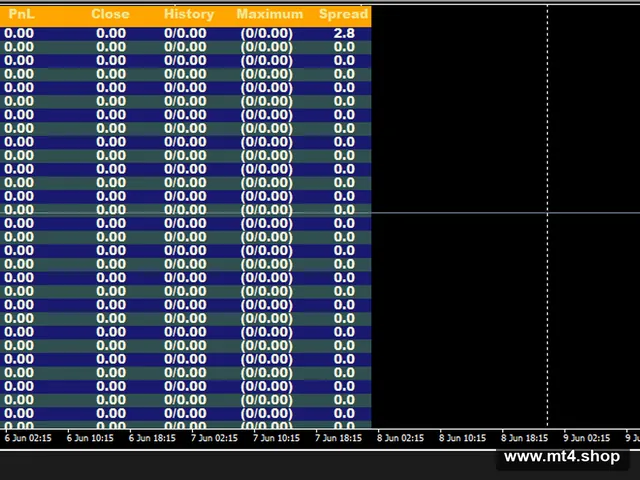Click the 8 Jun 18:15 time label
Image resolution: width=640 pixels, height=480 pixels.
(x=524, y=438)
